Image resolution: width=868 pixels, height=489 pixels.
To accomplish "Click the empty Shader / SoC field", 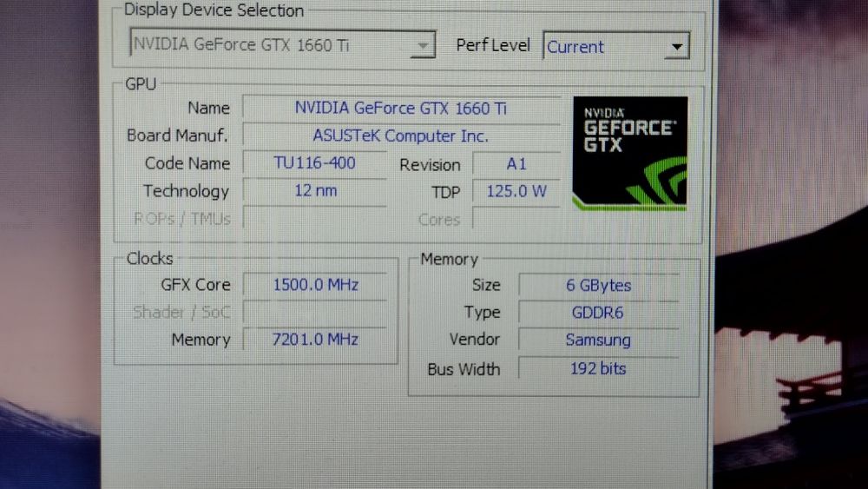I will 316,313.
